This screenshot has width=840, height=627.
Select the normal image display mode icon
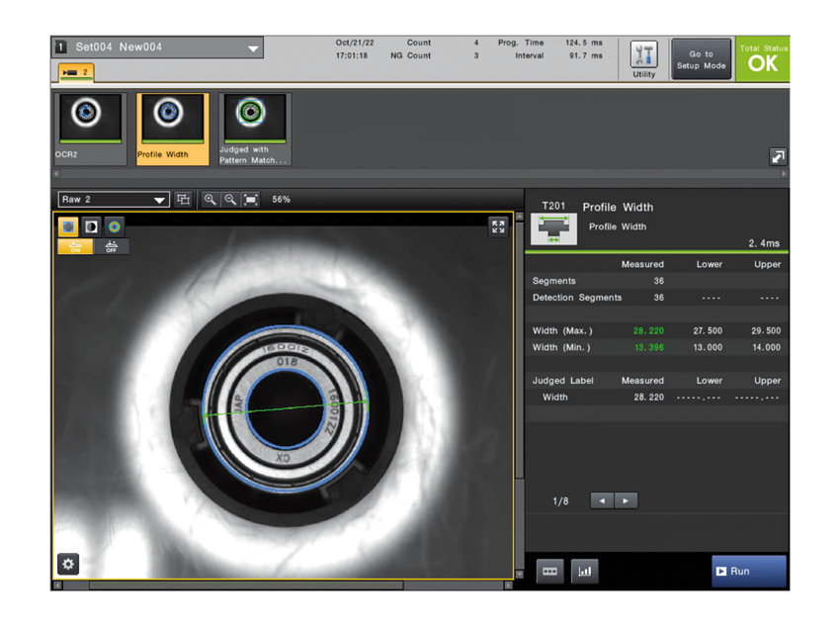click(68, 226)
